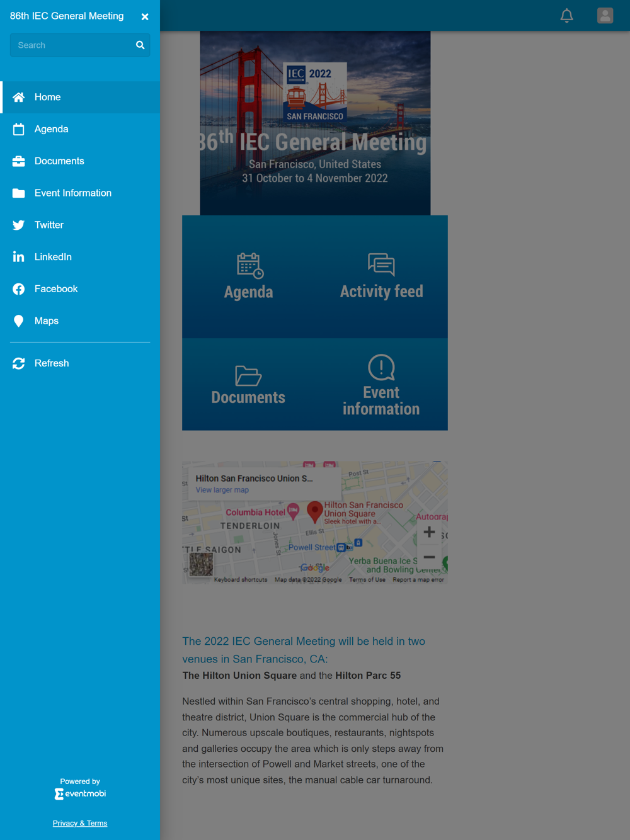
Task: Zoom in on the map with plus
Action: pos(429,532)
